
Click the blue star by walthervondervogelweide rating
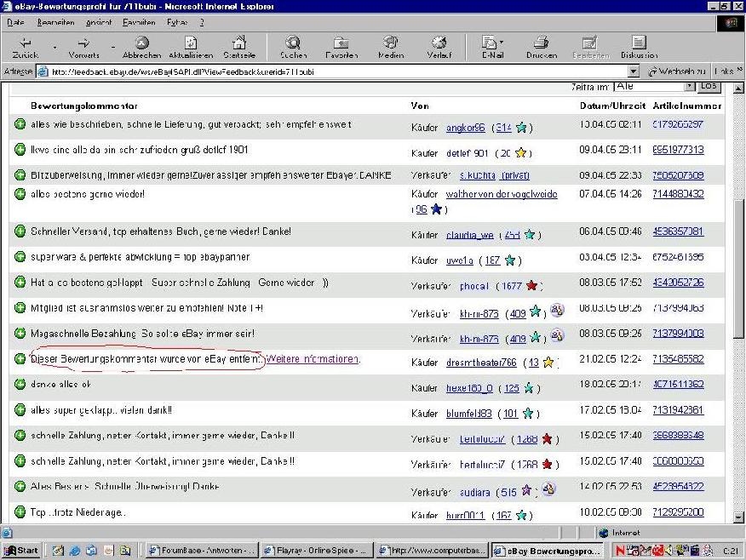pos(436,209)
